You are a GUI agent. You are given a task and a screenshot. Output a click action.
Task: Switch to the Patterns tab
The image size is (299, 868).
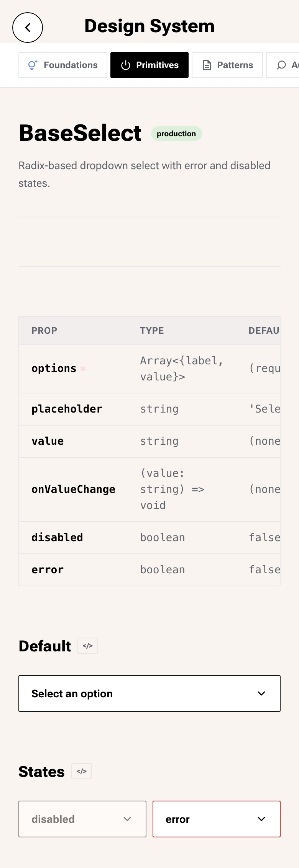[x=227, y=65]
